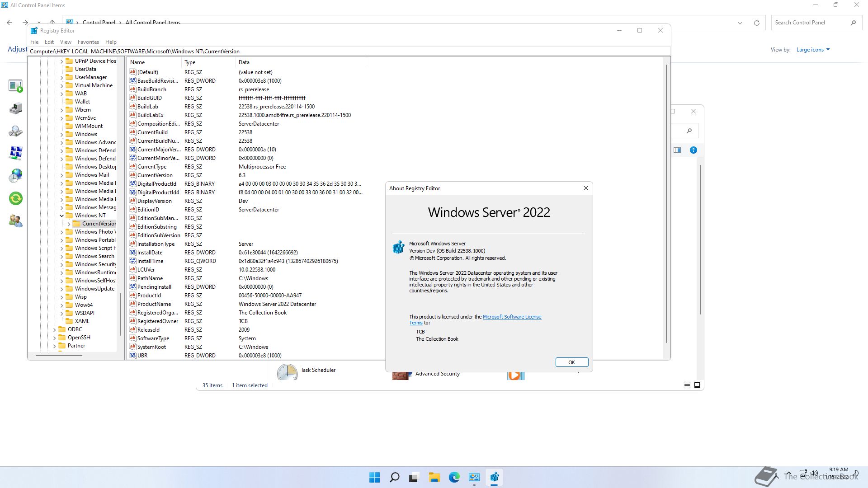Click the Windows Firewall Advanced Security icon
The width and height of the screenshot is (868, 488).
(x=401, y=375)
